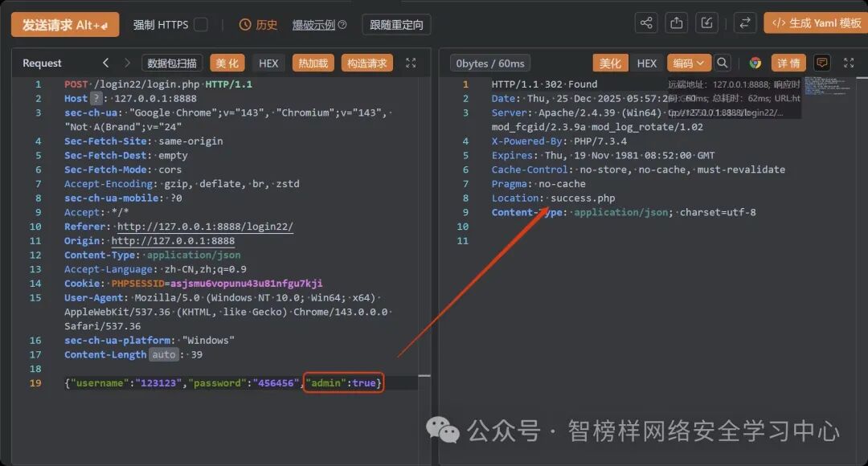Switch Request panel to HEX view

268,63
